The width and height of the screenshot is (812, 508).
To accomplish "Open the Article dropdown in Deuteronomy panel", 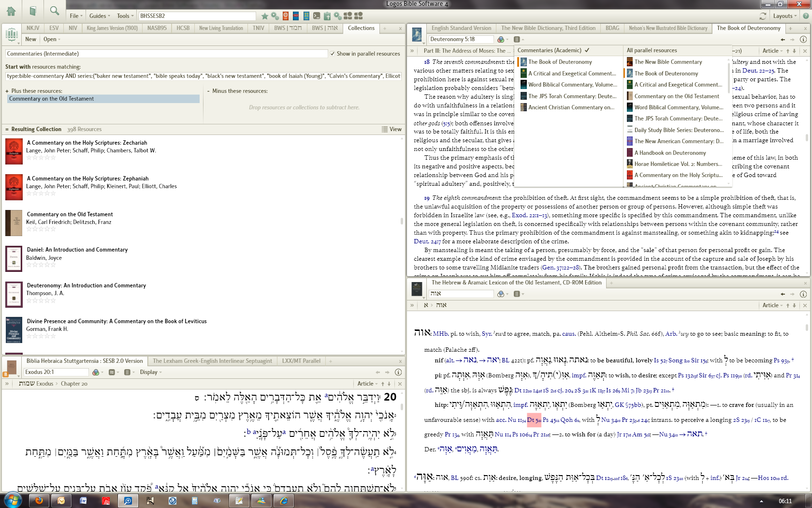I will pos(773,51).
